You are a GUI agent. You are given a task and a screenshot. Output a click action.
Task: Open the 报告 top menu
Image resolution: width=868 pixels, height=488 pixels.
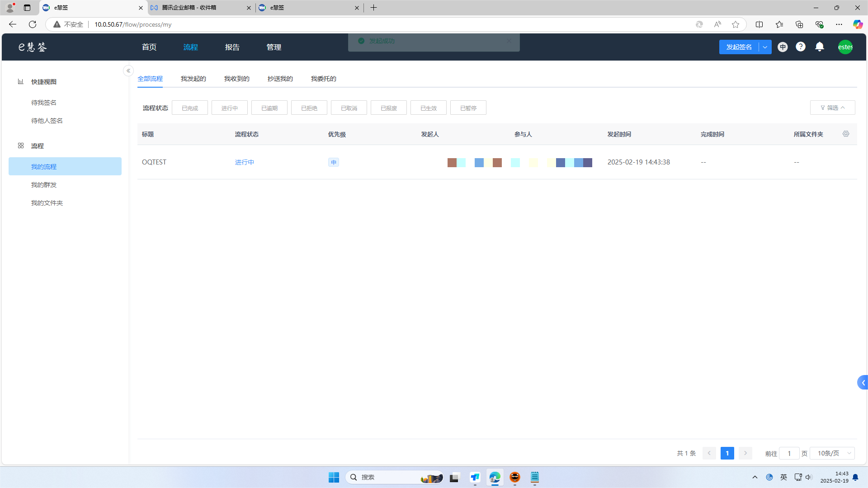[232, 47]
